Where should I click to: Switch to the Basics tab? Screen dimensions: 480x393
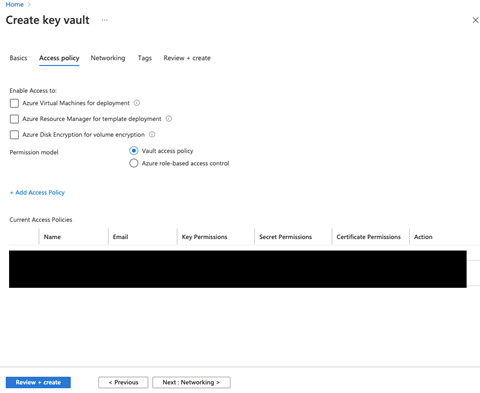18,58
